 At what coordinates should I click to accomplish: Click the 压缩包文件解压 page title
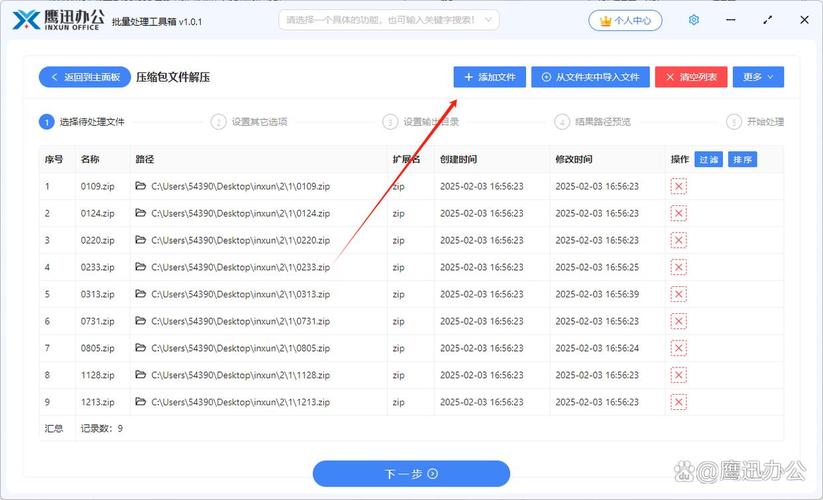click(x=173, y=77)
